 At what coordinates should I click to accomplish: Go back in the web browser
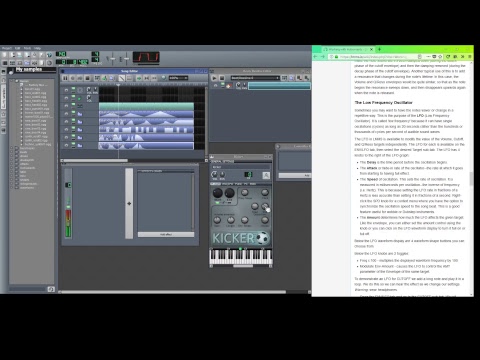tap(316, 57)
